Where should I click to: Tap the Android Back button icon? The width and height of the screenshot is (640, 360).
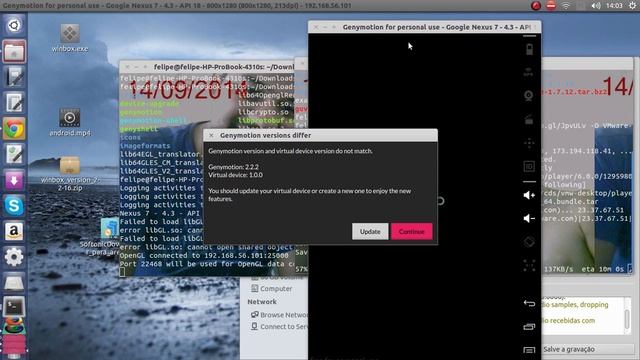529,303
